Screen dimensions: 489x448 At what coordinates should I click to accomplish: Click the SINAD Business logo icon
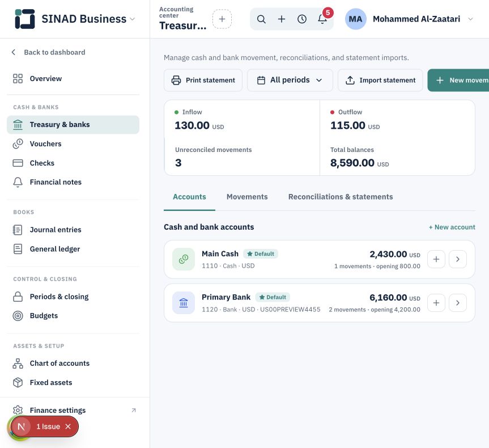(24, 19)
